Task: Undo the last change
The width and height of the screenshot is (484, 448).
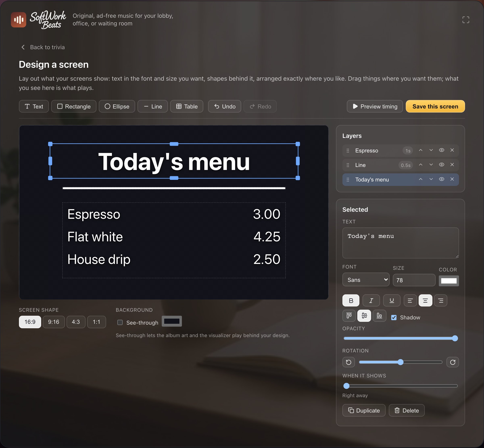Action: point(224,106)
